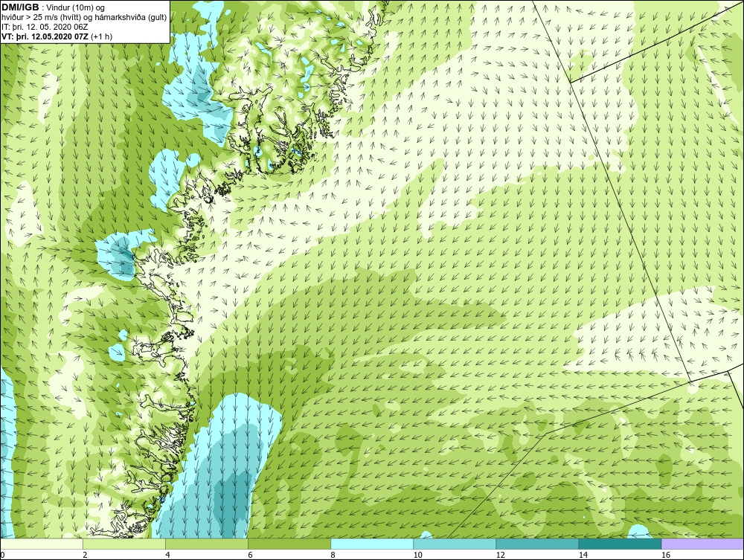Image resolution: width=744 pixels, height=560 pixels.
Task: Click the 'Vindur (10m) og' heading text
Action: coord(76,7)
